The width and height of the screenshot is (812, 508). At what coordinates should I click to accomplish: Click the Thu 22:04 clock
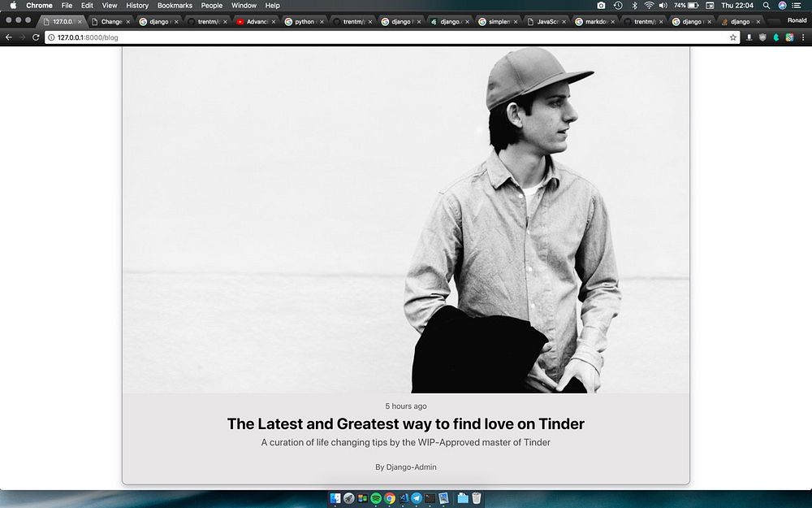[737, 5]
